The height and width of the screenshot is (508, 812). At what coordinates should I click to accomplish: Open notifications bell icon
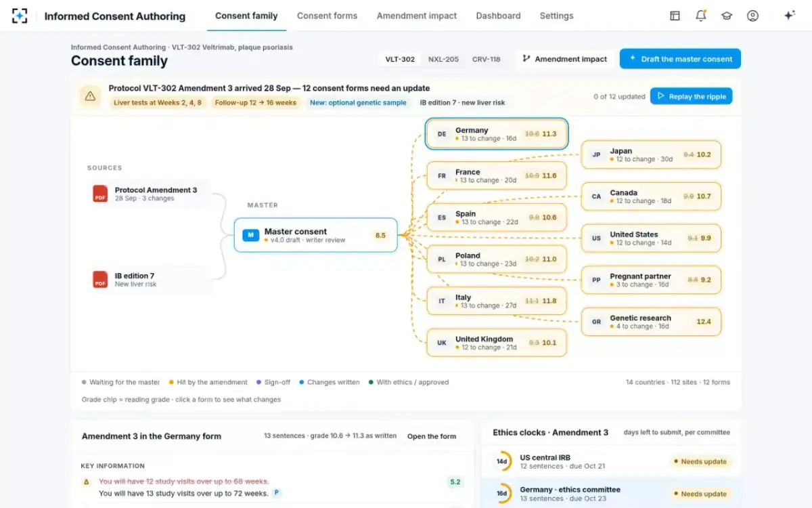[x=701, y=16]
